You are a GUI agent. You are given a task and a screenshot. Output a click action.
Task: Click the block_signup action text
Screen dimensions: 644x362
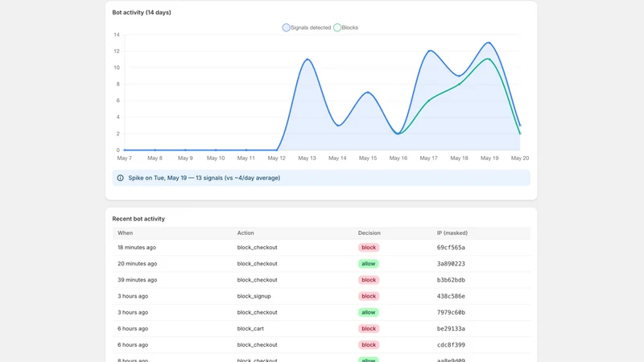coord(254,296)
